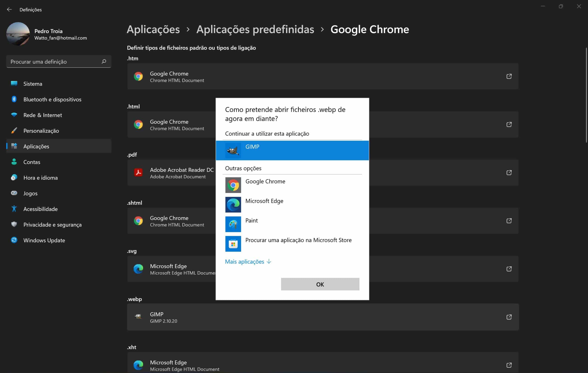Click the Acessibilidade figure icon
The image size is (588, 373).
click(14, 209)
